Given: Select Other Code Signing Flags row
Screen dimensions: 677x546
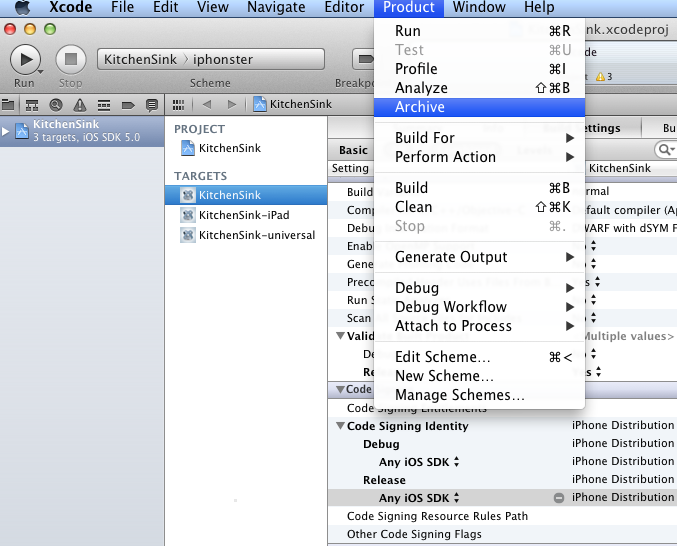Looking at the screenshot, I should click(x=503, y=534).
